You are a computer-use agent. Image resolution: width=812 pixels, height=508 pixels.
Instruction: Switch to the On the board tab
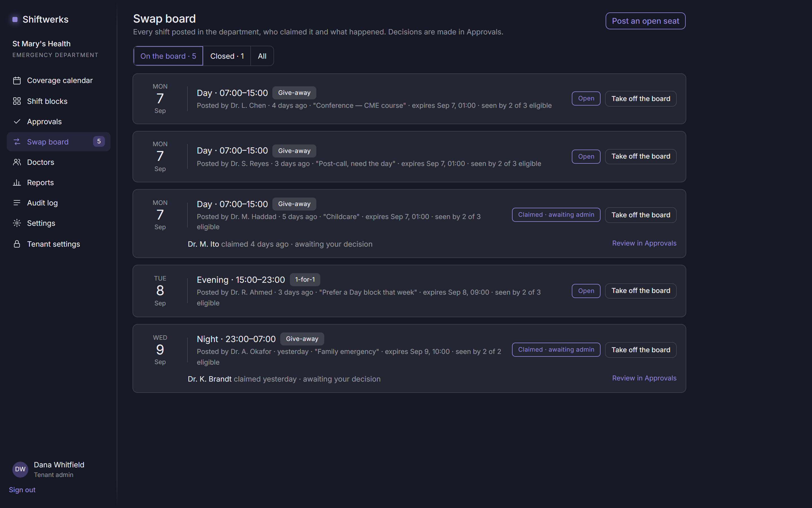(168, 56)
